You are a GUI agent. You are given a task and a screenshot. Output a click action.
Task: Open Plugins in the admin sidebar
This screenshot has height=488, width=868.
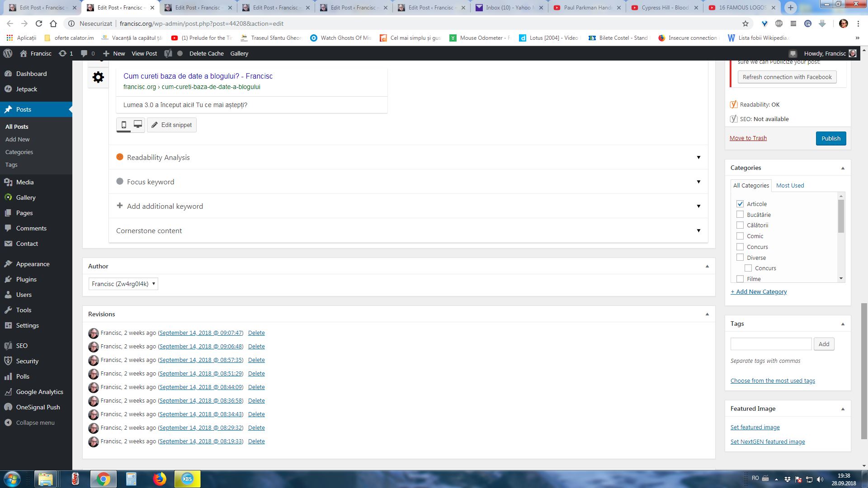pyautogui.click(x=26, y=279)
